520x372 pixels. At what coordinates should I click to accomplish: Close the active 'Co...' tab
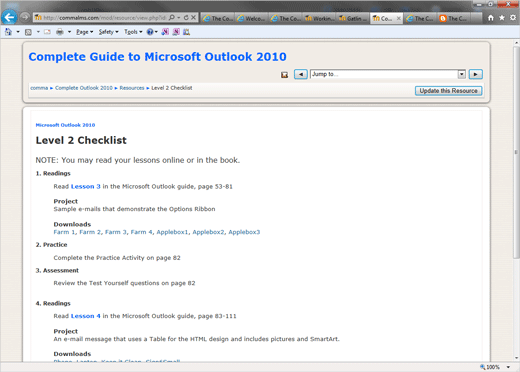(398, 18)
